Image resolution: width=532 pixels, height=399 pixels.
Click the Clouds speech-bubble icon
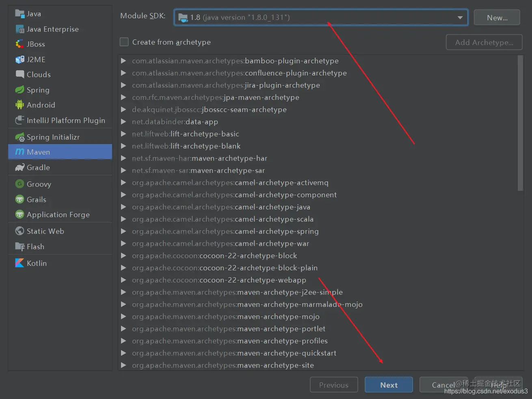tap(19, 75)
